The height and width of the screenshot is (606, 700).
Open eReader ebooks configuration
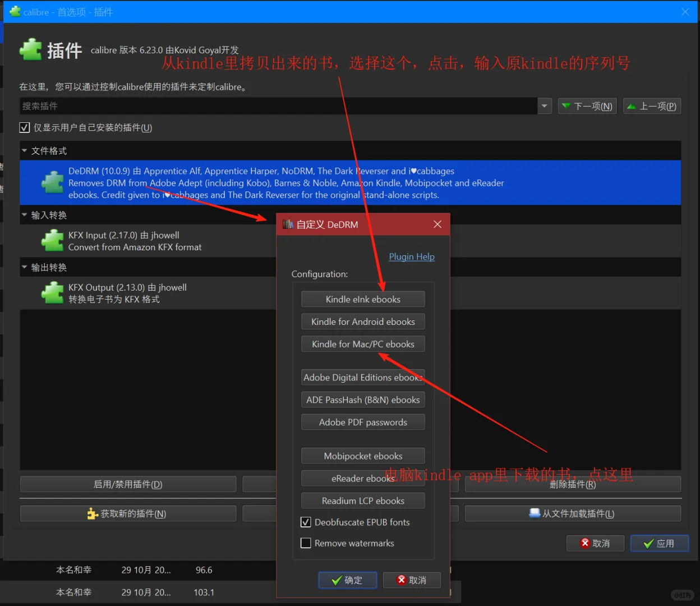pyautogui.click(x=363, y=479)
